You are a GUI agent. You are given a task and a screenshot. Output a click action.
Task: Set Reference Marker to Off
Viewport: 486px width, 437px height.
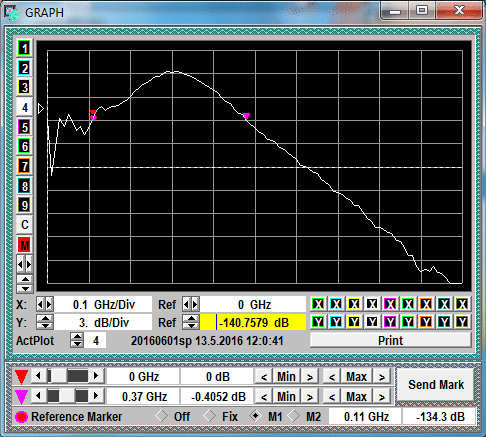click(161, 416)
